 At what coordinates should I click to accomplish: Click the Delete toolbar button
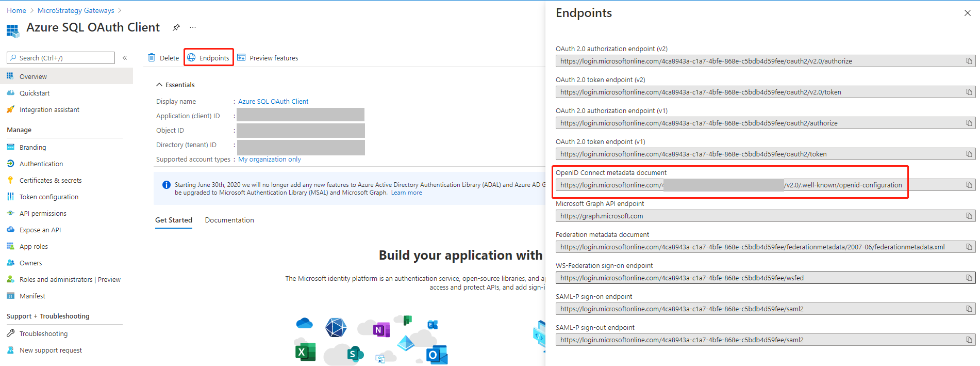pyautogui.click(x=163, y=58)
